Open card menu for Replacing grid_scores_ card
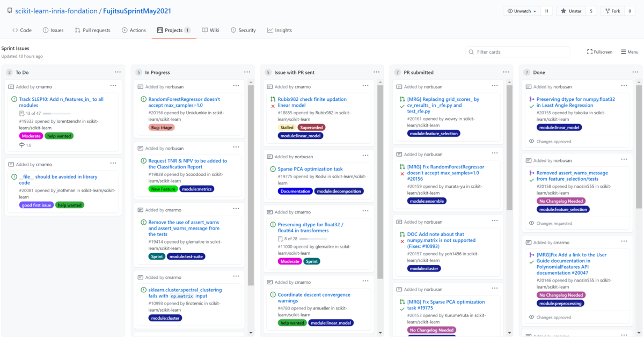The height and width of the screenshot is (339, 644). pyautogui.click(x=495, y=86)
